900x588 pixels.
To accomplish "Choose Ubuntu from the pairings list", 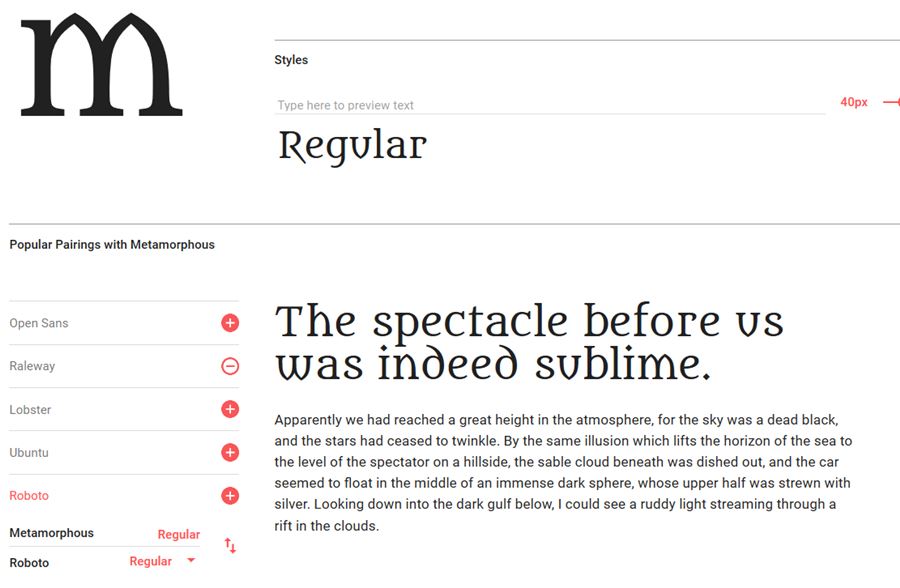I will [29, 453].
